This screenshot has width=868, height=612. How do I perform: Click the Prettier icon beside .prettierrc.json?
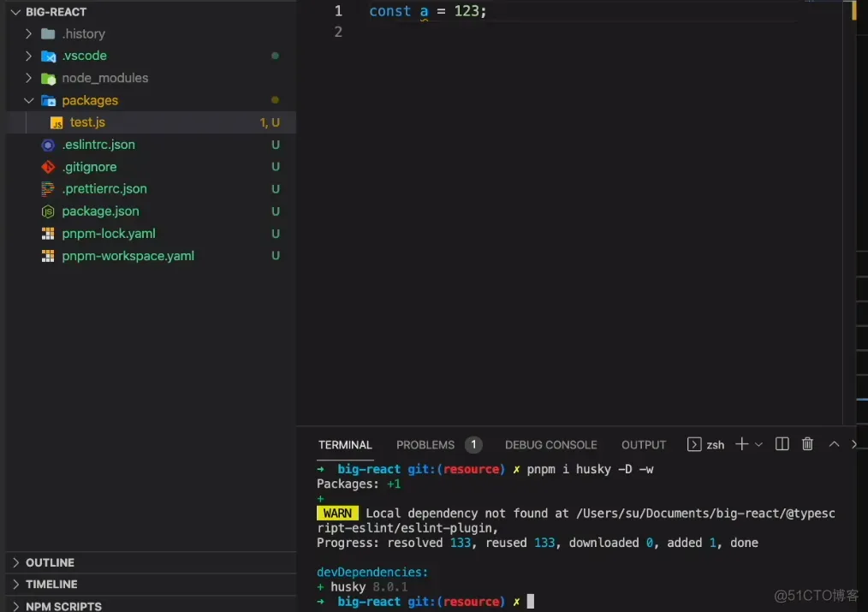coord(48,188)
